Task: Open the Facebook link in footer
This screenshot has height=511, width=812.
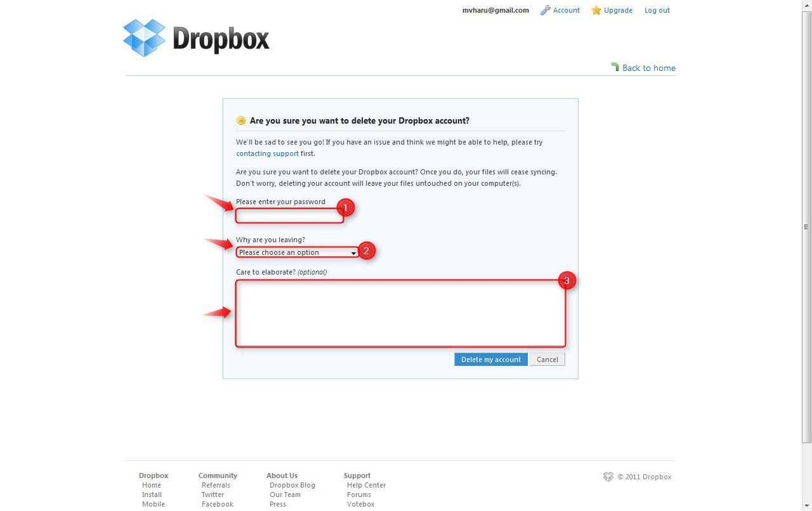Action: (x=218, y=504)
